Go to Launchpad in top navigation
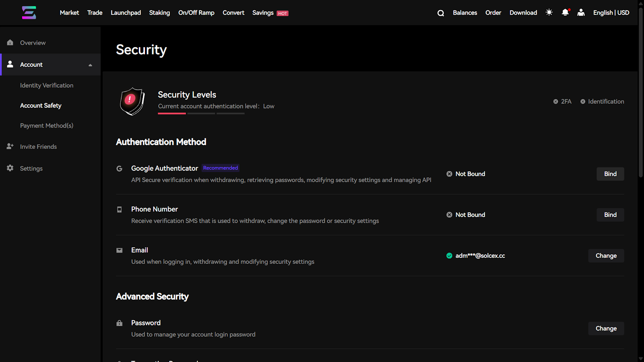Viewport: 644px width, 362px height. (x=126, y=13)
